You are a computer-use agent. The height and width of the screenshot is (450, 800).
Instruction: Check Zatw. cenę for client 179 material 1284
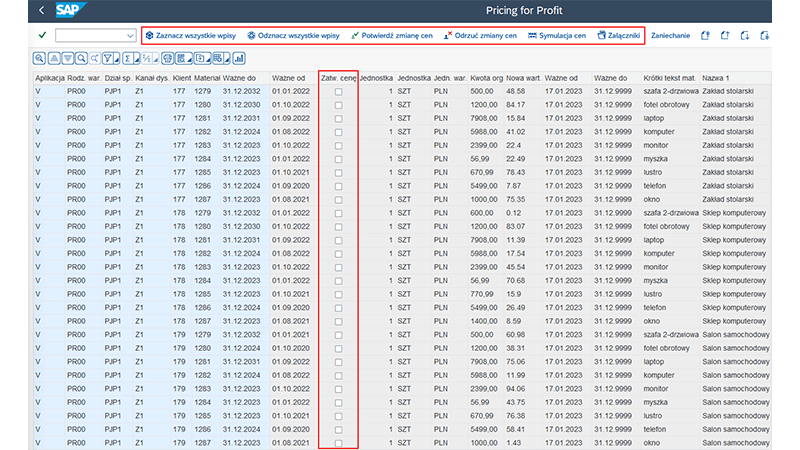click(338, 403)
